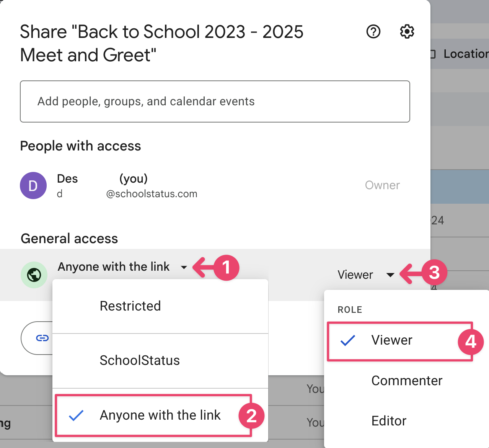This screenshot has height=448, width=489.
Task: Click the purple D profile avatar
Action: (x=33, y=186)
